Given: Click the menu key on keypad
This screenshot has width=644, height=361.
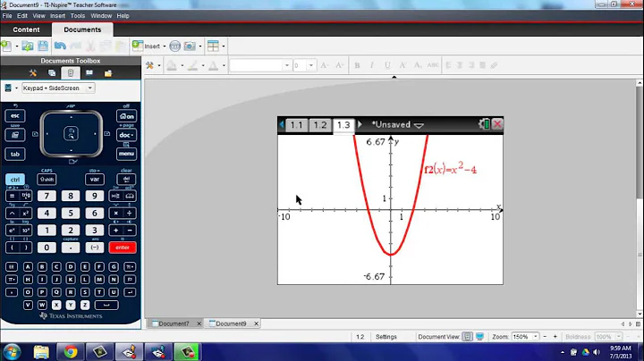Looking at the screenshot, I should click(x=126, y=154).
